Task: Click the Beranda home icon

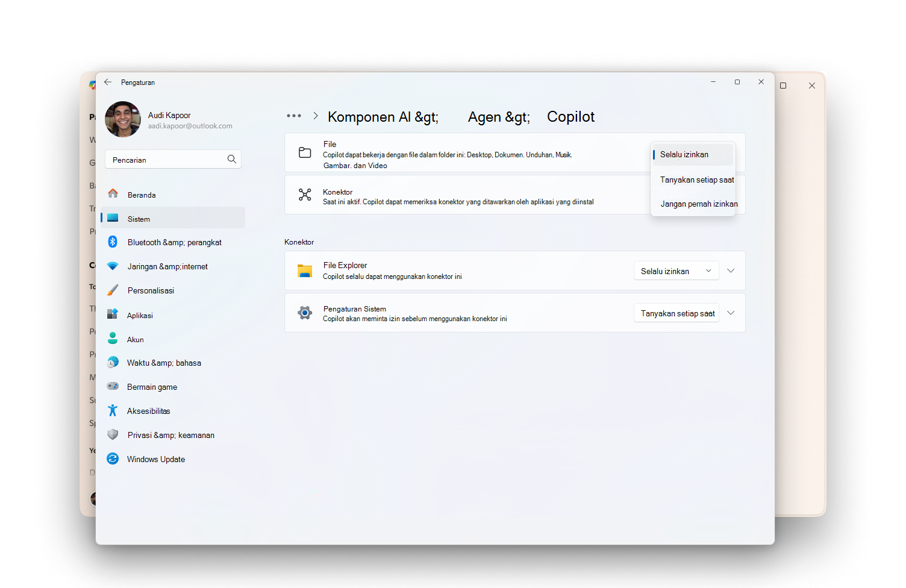Action: click(x=113, y=193)
